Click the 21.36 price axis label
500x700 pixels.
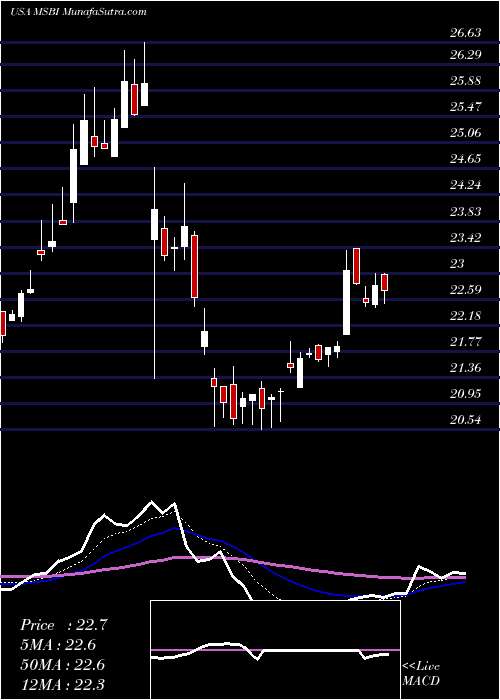[x=466, y=368]
